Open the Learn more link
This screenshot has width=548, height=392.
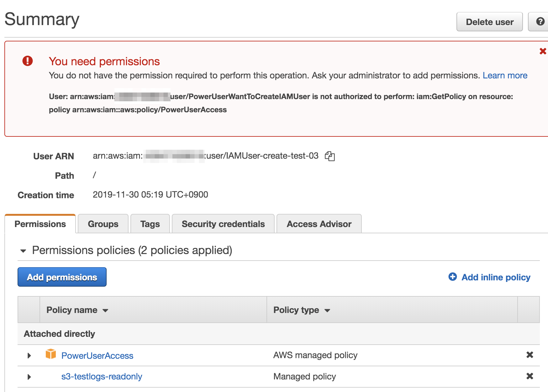coord(505,76)
